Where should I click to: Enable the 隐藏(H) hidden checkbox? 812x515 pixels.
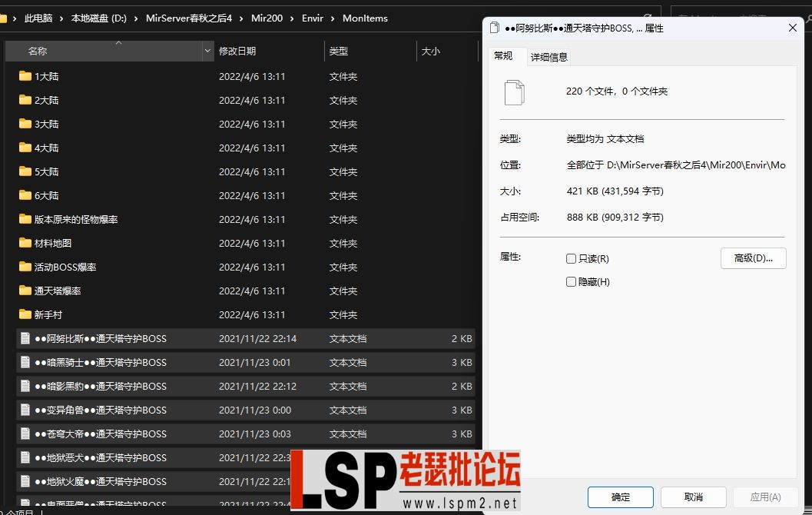[572, 282]
